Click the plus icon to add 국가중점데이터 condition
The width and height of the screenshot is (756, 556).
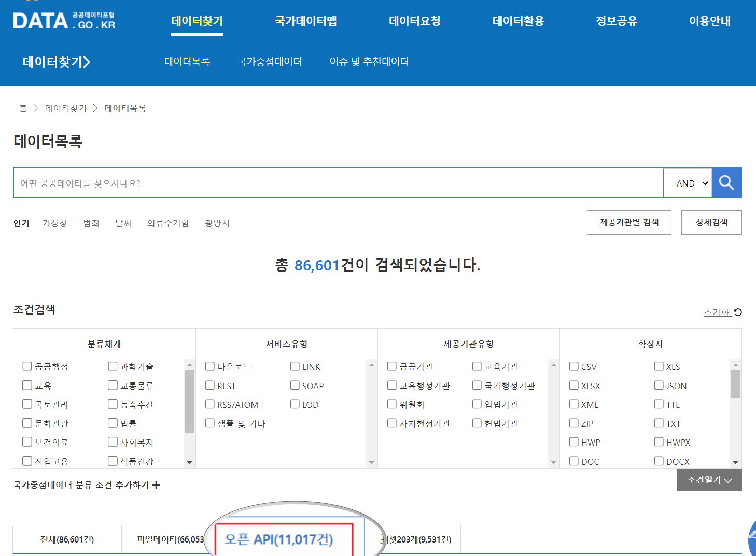[156, 485]
